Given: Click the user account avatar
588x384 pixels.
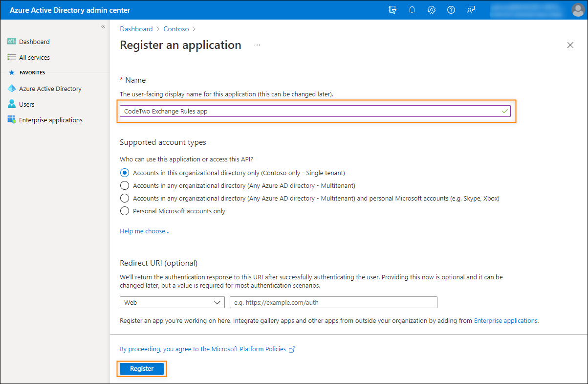Looking at the screenshot, I should click(578, 10).
